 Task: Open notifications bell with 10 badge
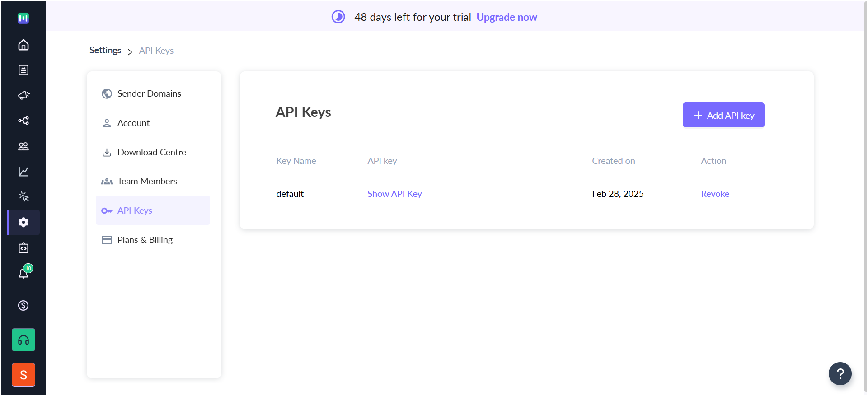point(24,272)
